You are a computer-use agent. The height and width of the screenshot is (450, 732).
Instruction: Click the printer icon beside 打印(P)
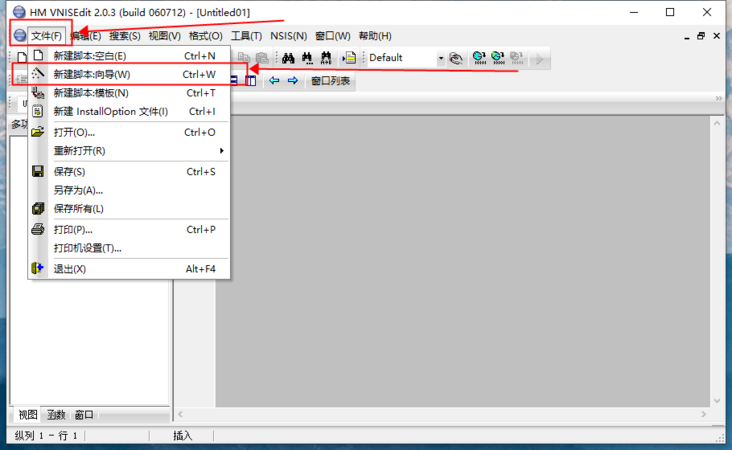point(38,229)
